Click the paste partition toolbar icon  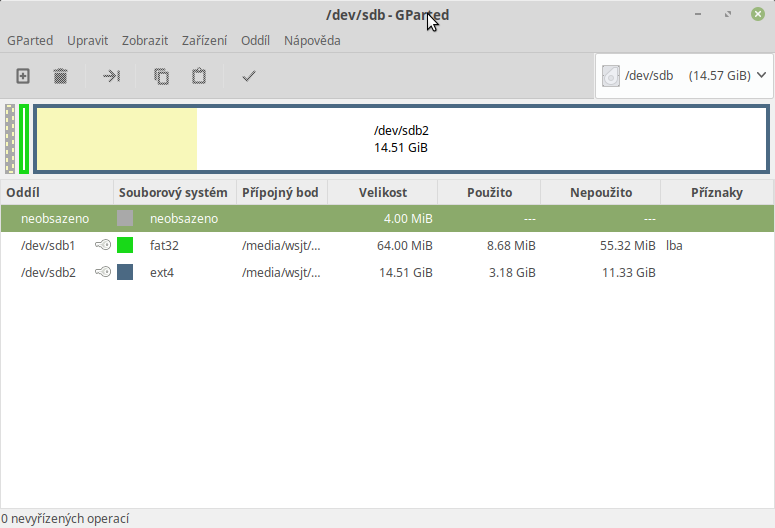click(199, 76)
